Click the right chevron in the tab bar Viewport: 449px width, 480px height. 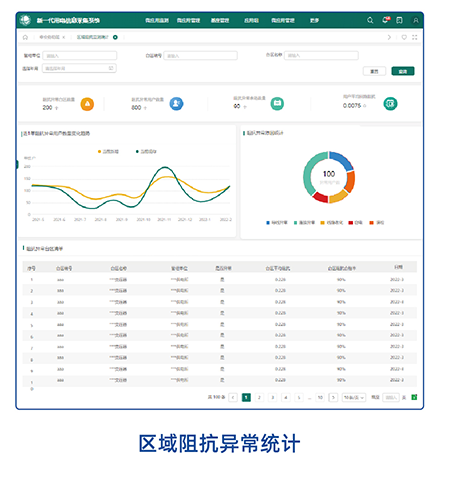(x=389, y=37)
